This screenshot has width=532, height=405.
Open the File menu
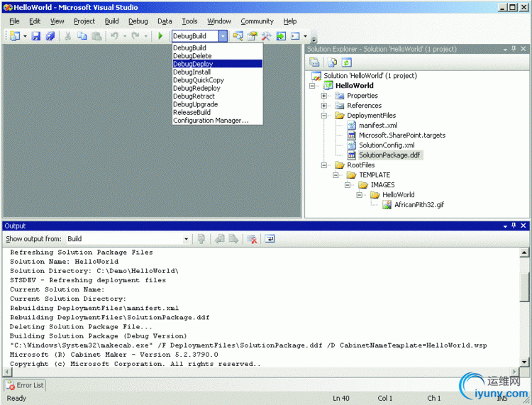click(14, 21)
